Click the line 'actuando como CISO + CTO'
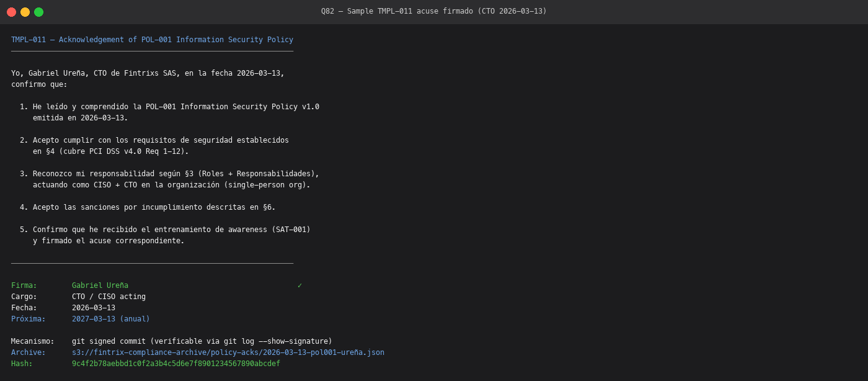 (172, 185)
